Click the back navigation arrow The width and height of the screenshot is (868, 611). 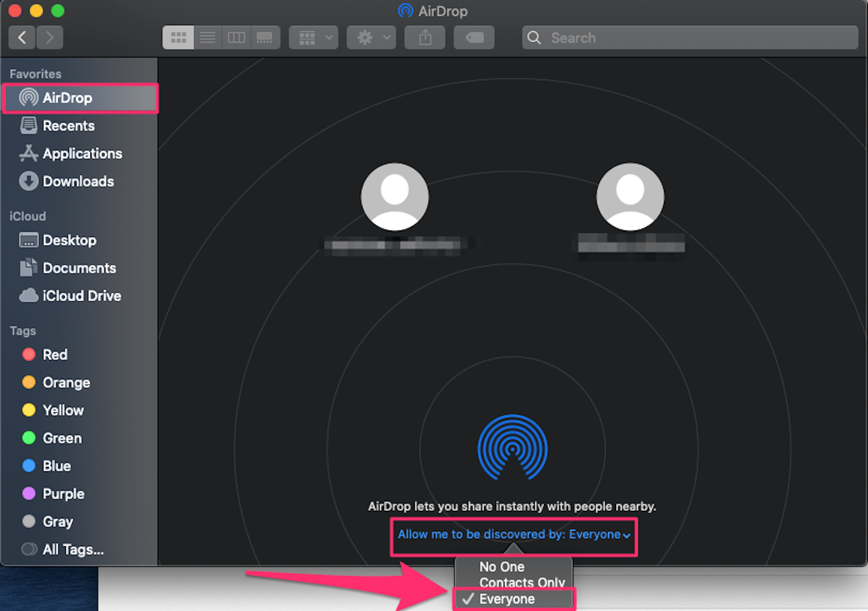tap(21, 37)
